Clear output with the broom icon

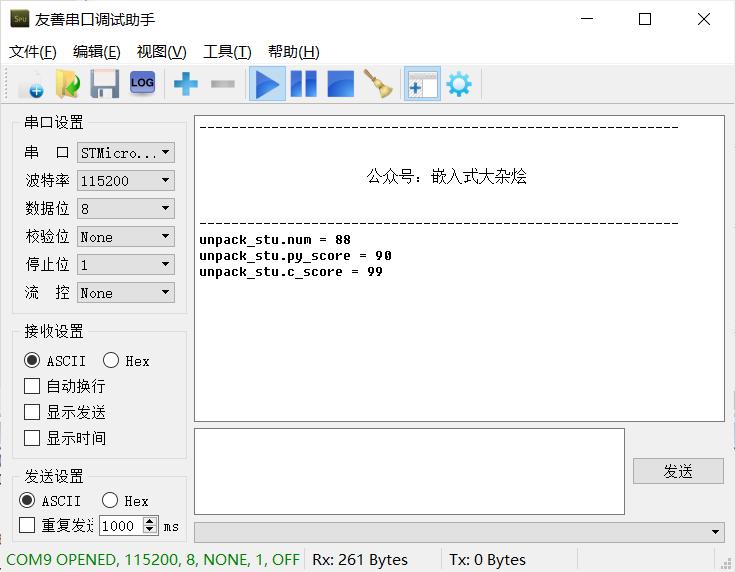click(x=378, y=84)
